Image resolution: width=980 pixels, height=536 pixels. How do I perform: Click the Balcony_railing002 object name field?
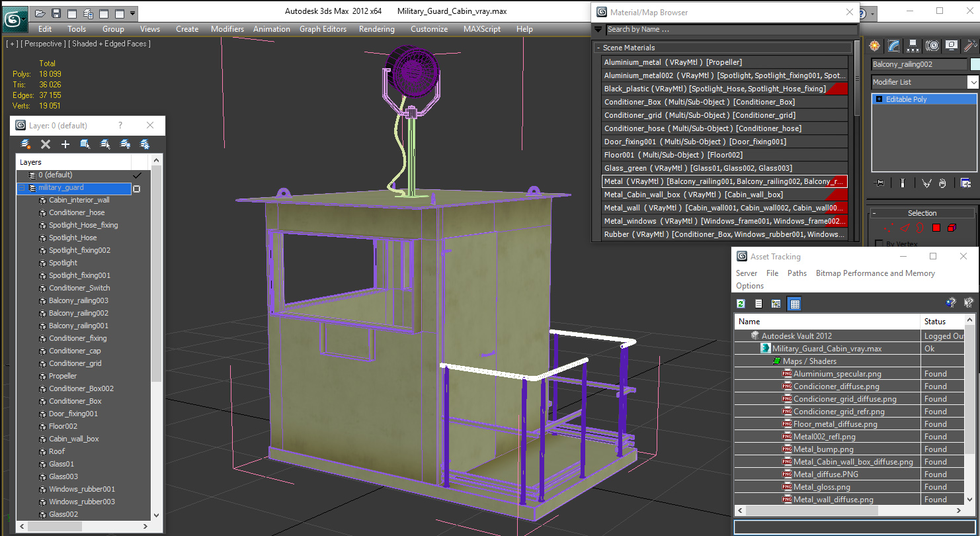point(919,64)
